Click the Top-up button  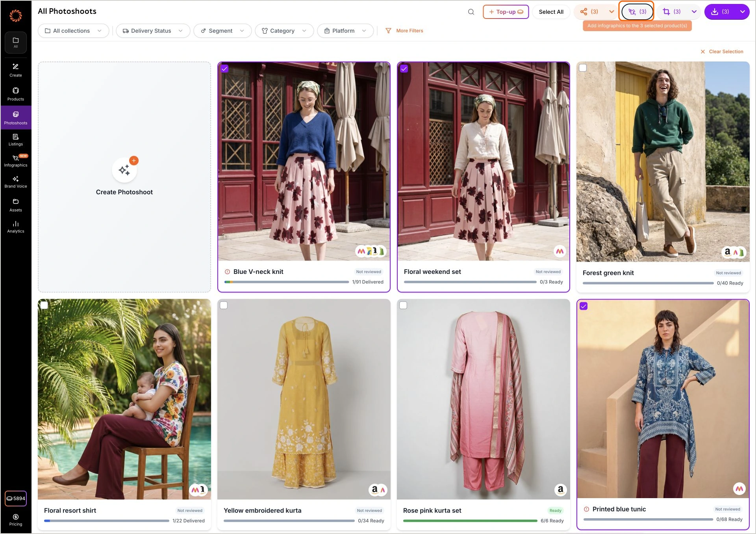tap(506, 12)
